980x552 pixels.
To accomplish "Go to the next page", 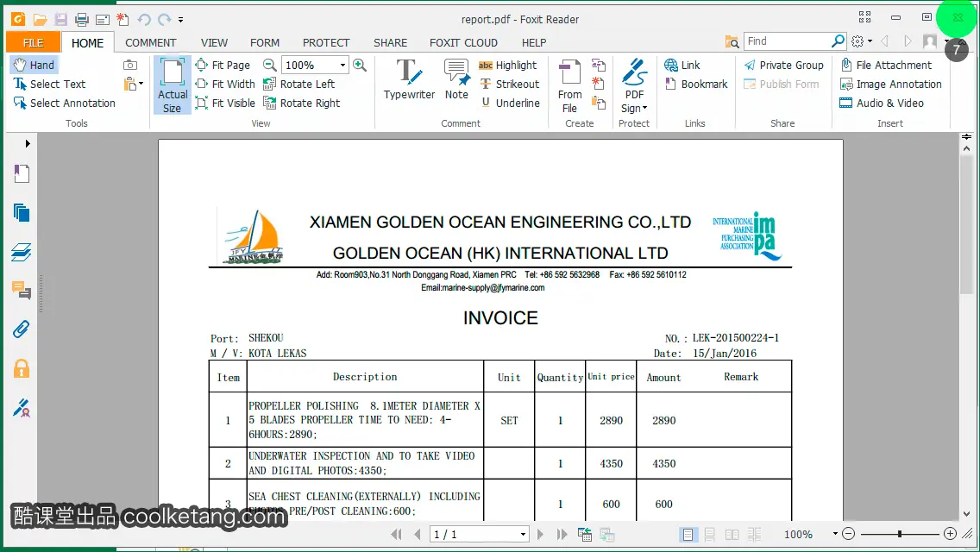I will point(541,535).
